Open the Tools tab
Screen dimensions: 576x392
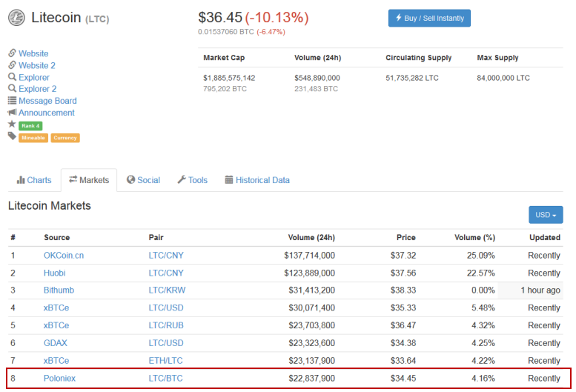(x=193, y=180)
